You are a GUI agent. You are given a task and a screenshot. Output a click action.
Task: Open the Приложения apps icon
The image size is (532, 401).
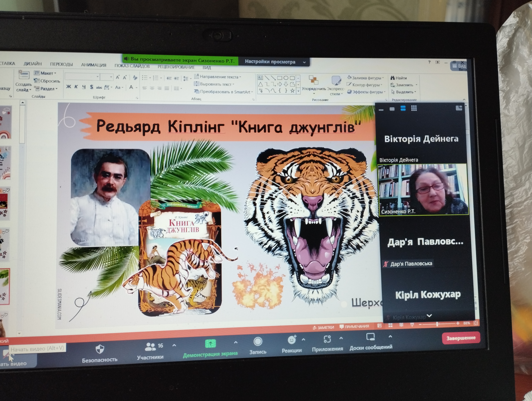(327, 339)
